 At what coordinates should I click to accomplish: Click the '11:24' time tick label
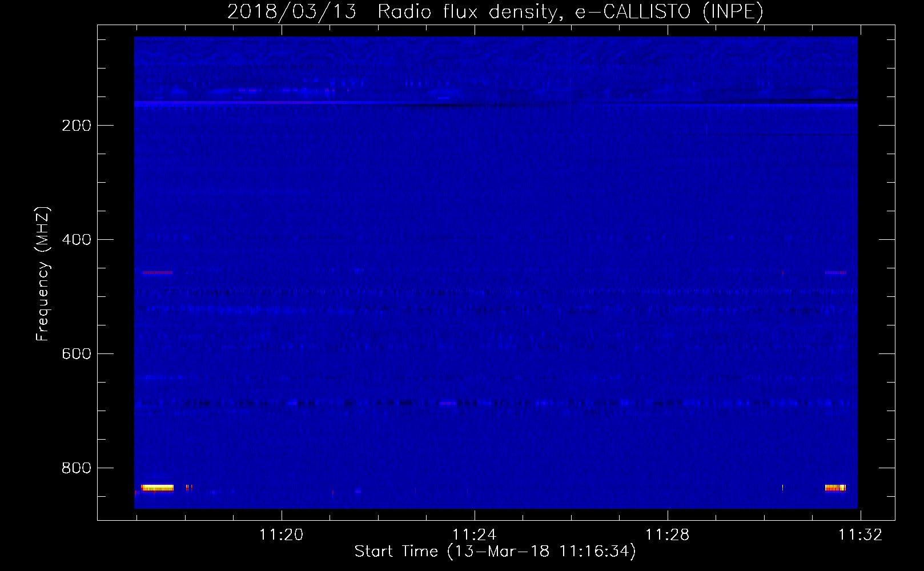474,535
